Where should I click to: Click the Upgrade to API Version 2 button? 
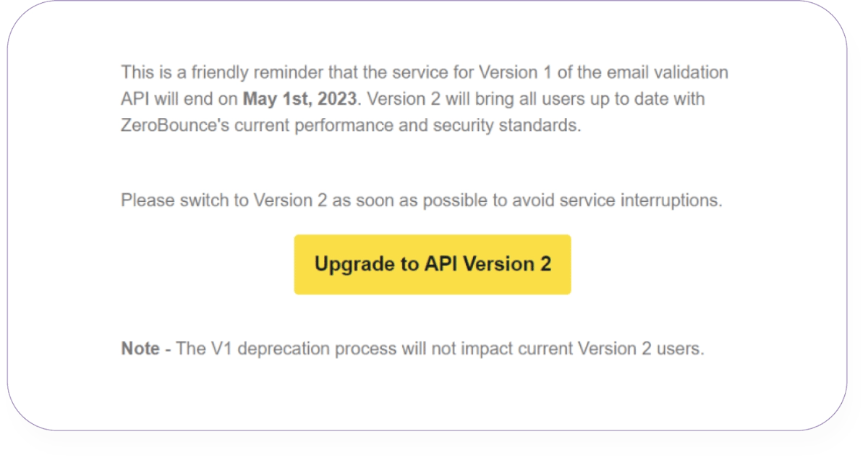[x=433, y=264]
